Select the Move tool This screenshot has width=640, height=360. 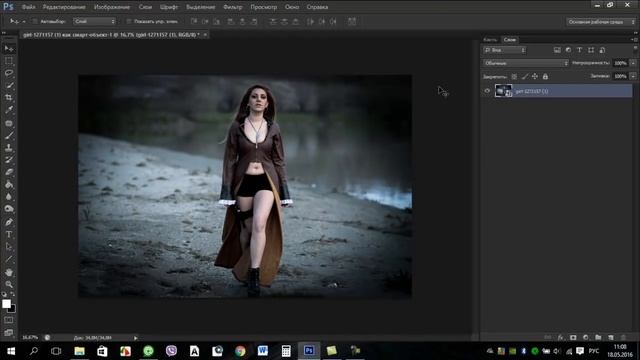pyautogui.click(x=9, y=49)
